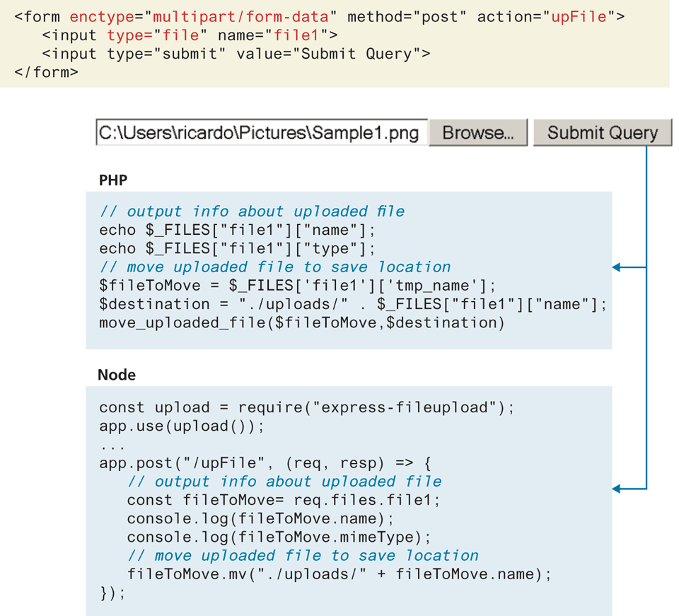The height and width of the screenshot is (616, 679).
Task: Click the console.log(fileToMove.mimeType) line
Action: click(279, 537)
